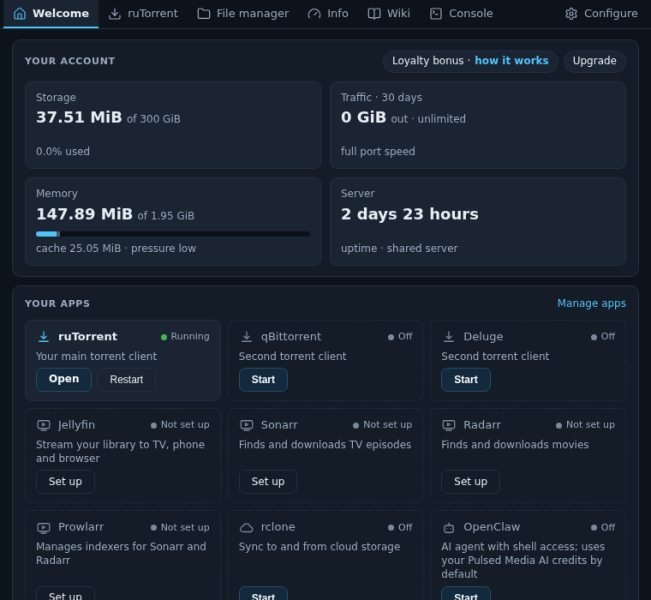651x600 pixels.
Task: Click the ruTorrent app card download icon
Action: [x=44, y=337]
